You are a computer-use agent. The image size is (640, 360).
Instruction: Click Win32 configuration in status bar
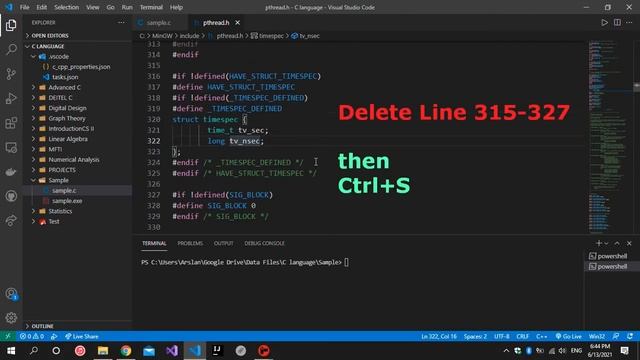point(597,336)
